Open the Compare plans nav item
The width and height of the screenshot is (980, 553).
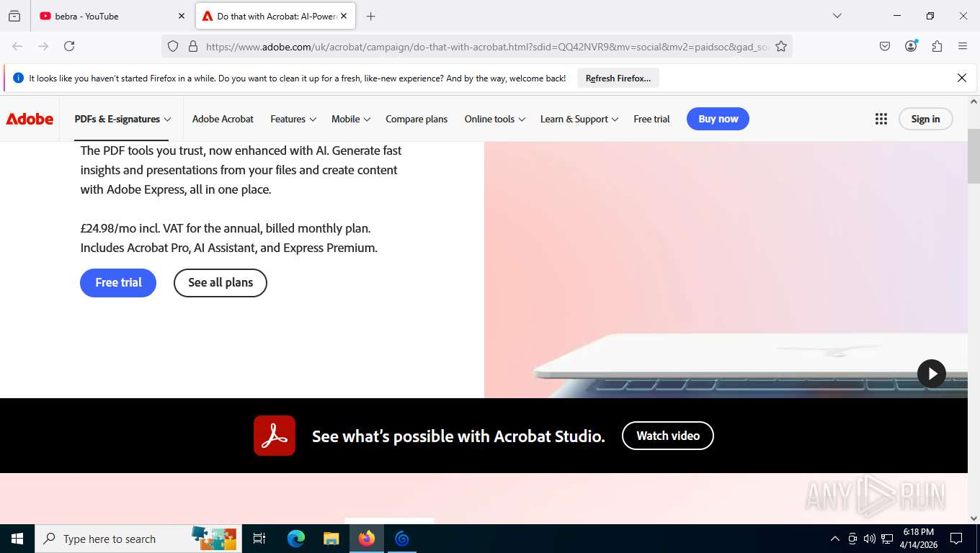[x=416, y=119]
